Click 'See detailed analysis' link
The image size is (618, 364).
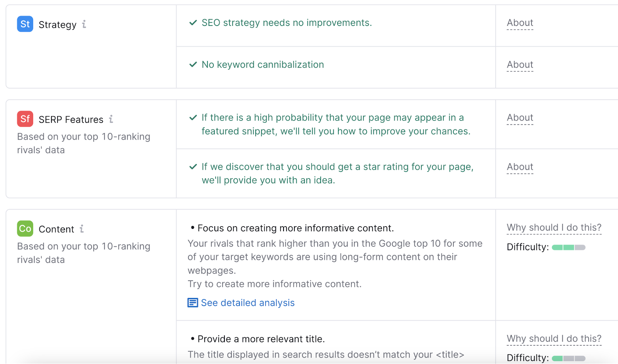tap(247, 303)
